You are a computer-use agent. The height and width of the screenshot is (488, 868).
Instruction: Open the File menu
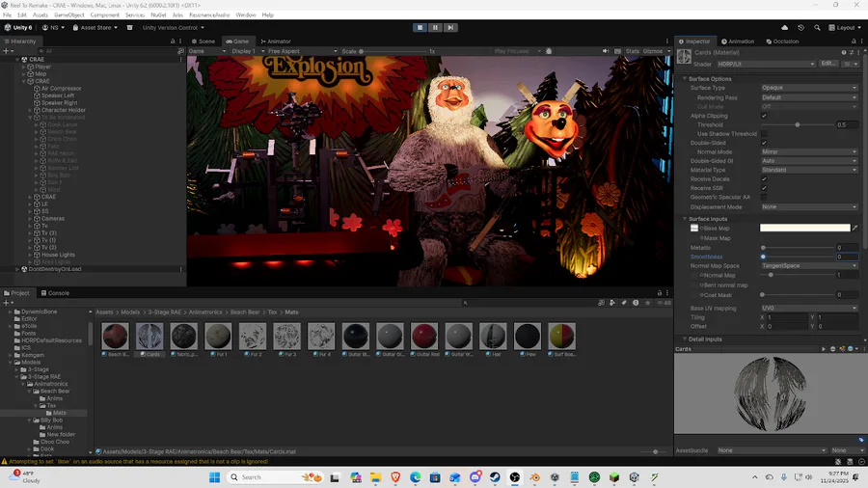(7, 14)
